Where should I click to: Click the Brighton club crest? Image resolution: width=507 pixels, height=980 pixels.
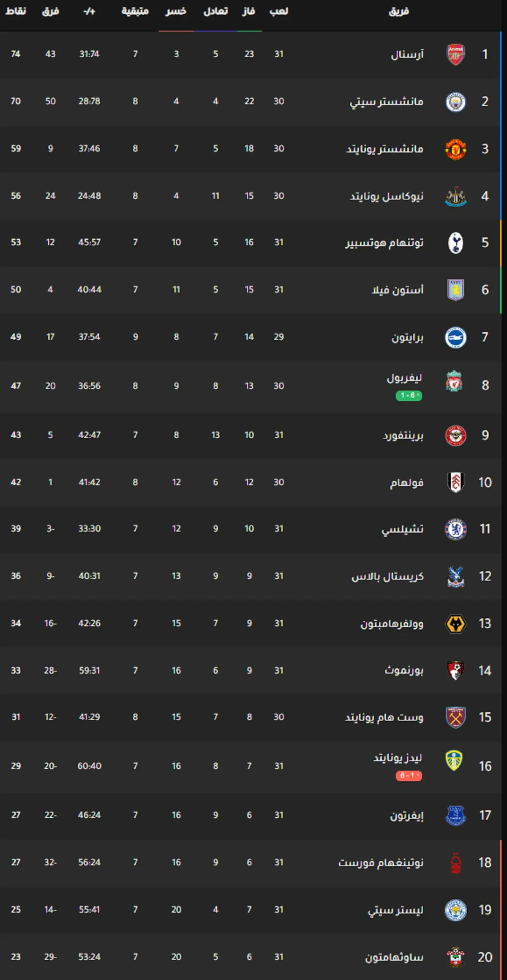coord(455,337)
